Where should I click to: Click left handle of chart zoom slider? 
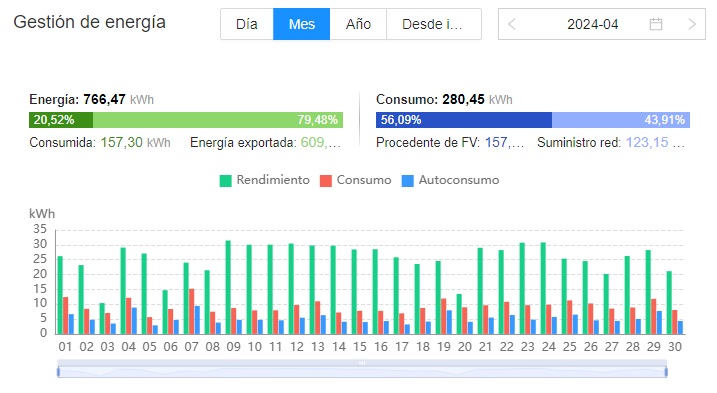tap(59, 372)
